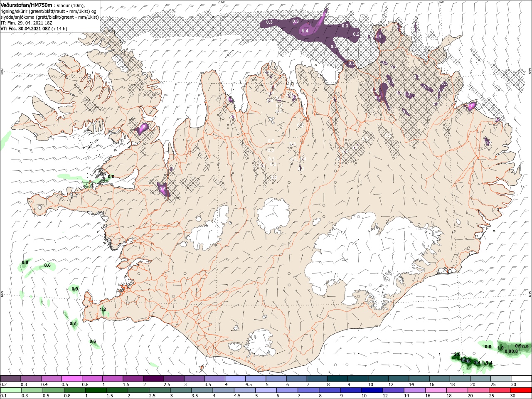Click the 'VT: Fös. 30.04.2021 08Z' valid time
The image size is (532, 399).
[25, 29]
